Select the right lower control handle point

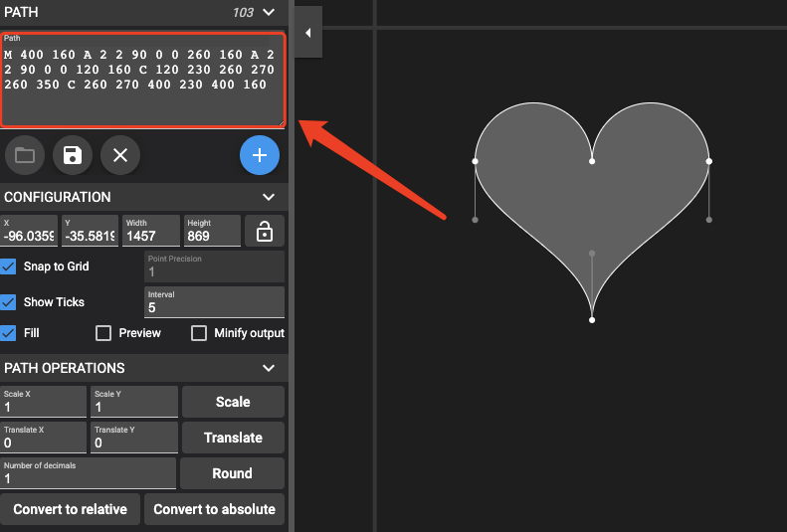click(709, 220)
